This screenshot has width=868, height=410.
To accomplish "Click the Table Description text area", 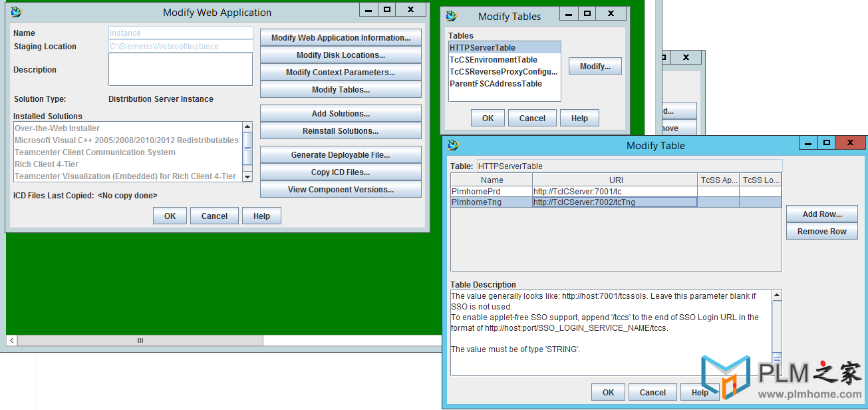I will pos(611,333).
